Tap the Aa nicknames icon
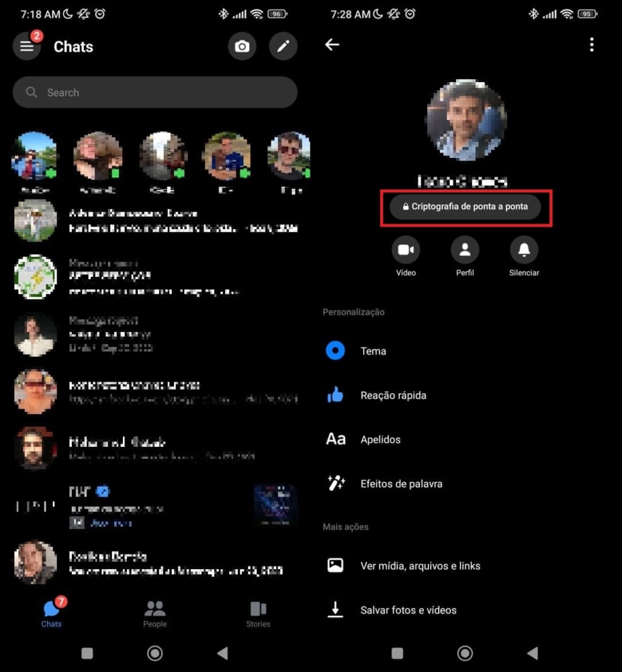This screenshot has width=622, height=672. (335, 439)
